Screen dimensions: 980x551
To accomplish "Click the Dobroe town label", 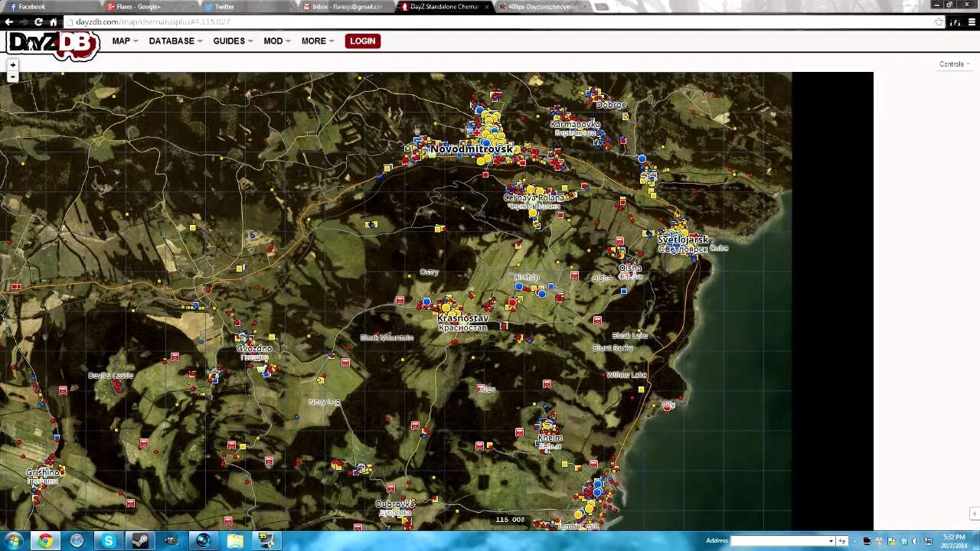I will pyautogui.click(x=611, y=105).
